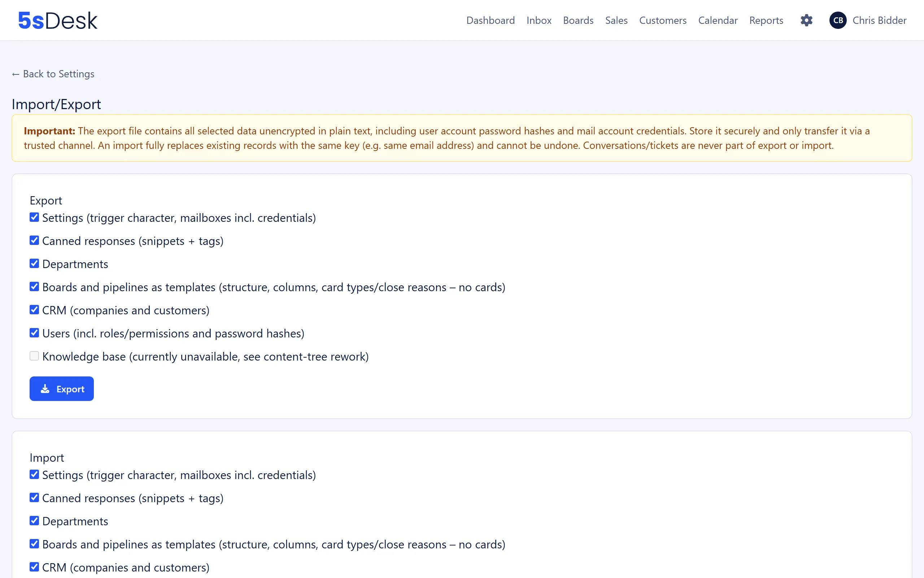Uncheck export Canned responses checkbox
Viewport: 924px width, 578px height.
(x=34, y=241)
